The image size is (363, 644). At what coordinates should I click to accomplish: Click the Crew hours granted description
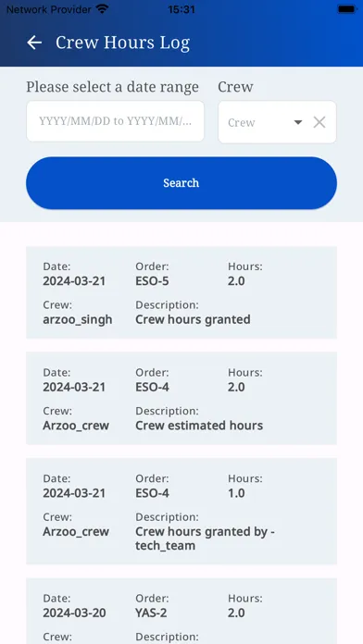point(193,319)
